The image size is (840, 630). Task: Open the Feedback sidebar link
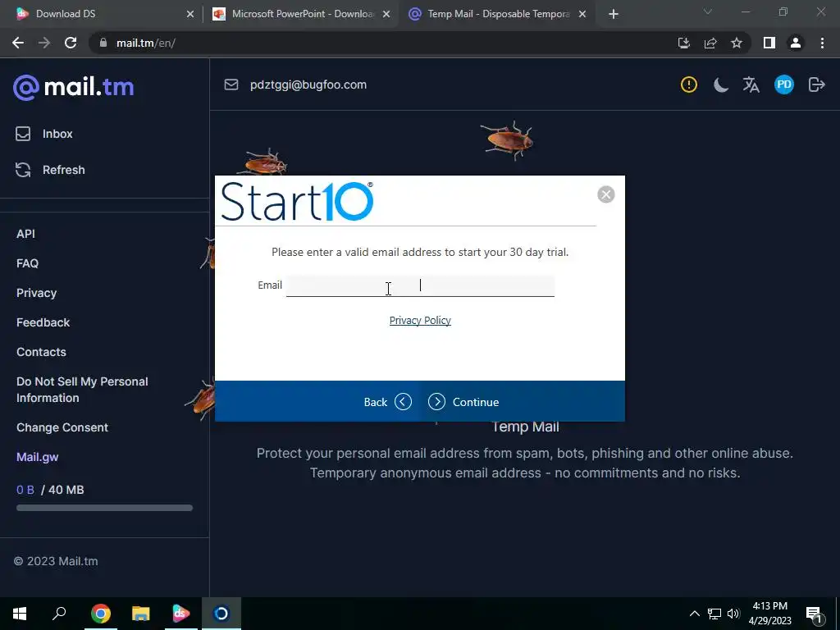(x=43, y=322)
